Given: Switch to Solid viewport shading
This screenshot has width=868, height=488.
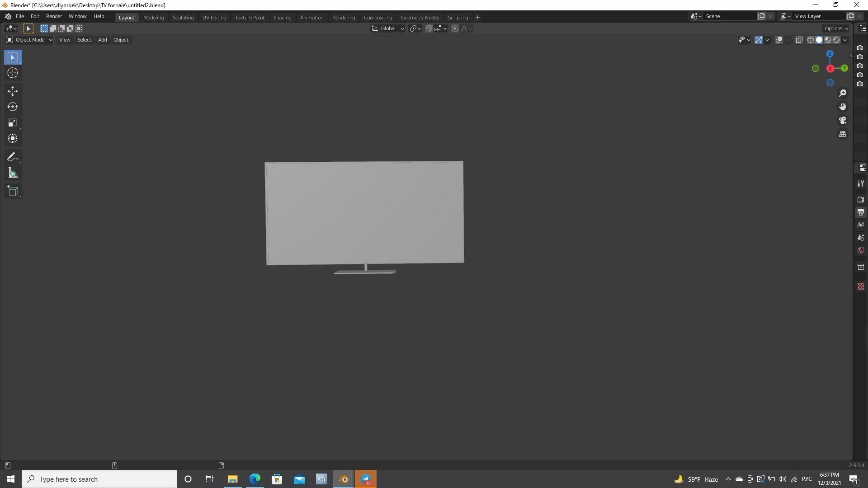Looking at the screenshot, I should point(819,40).
